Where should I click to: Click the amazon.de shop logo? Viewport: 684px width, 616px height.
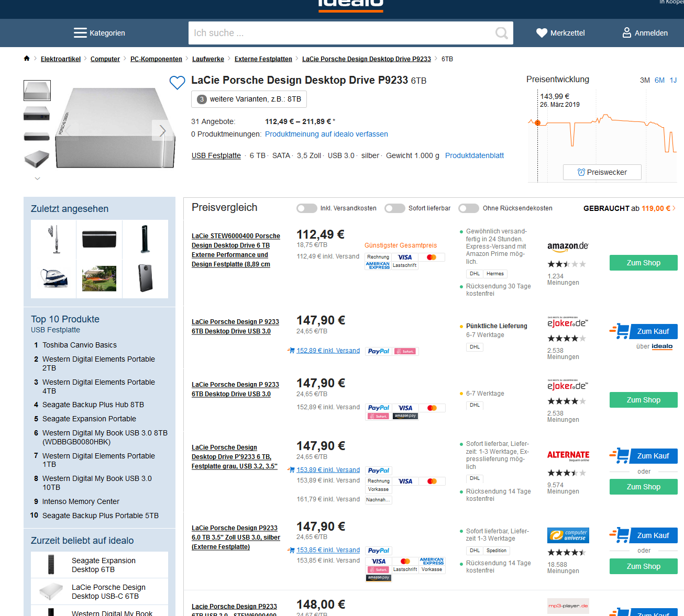(x=568, y=246)
